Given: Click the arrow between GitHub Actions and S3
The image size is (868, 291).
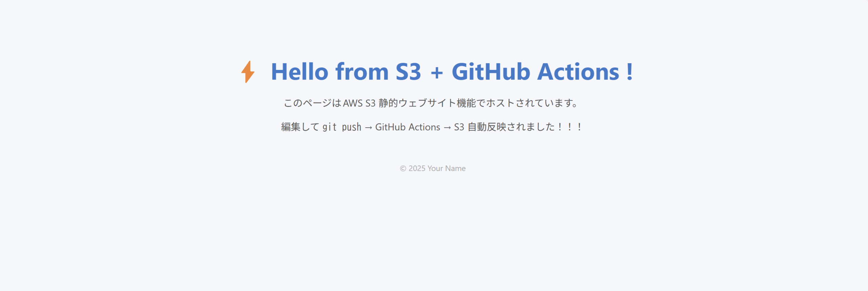Looking at the screenshot, I should click(447, 127).
